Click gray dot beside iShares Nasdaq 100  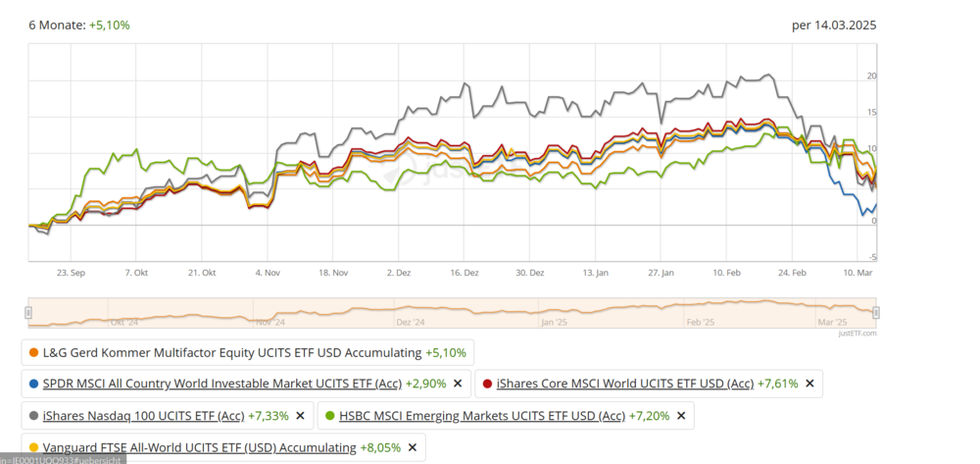coord(34,416)
